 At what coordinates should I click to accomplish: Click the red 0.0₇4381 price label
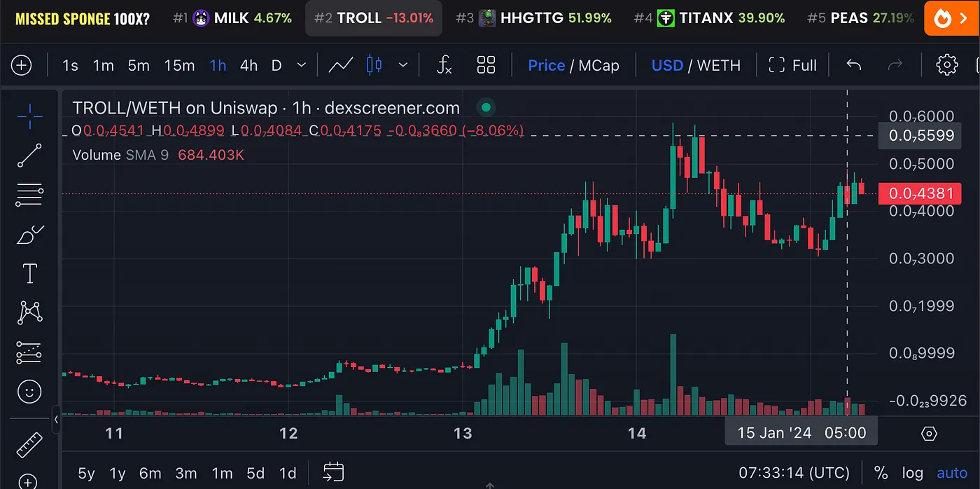pos(920,193)
